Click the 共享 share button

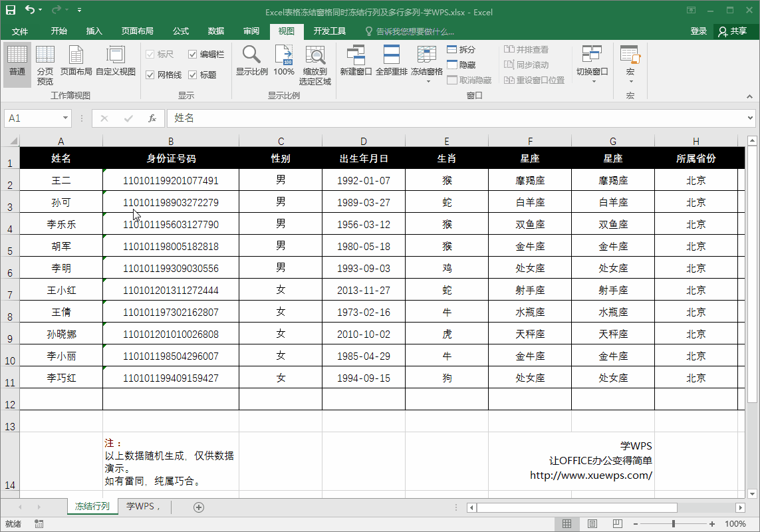click(733, 31)
